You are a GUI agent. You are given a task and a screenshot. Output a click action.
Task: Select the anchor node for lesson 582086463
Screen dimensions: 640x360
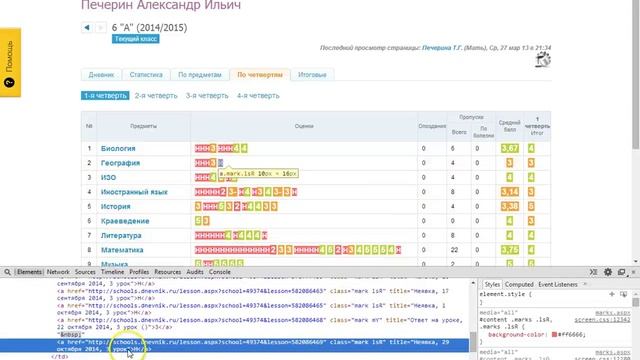(253, 295)
